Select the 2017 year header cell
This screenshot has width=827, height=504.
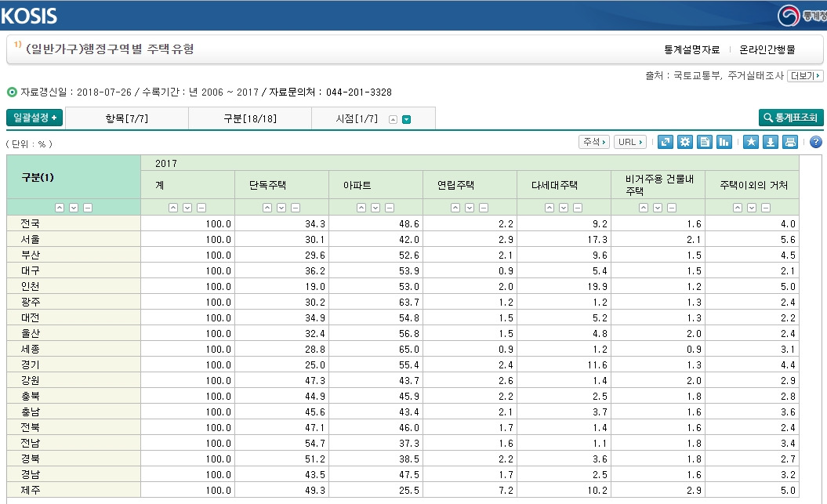(x=470, y=164)
